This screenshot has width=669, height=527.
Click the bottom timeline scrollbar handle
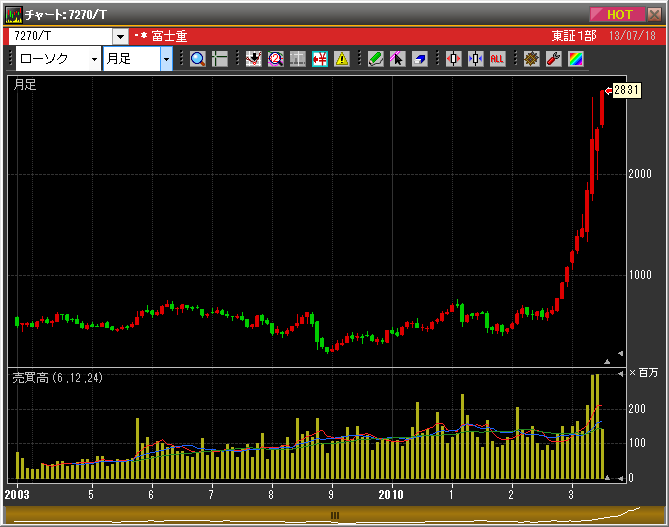(x=335, y=515)
